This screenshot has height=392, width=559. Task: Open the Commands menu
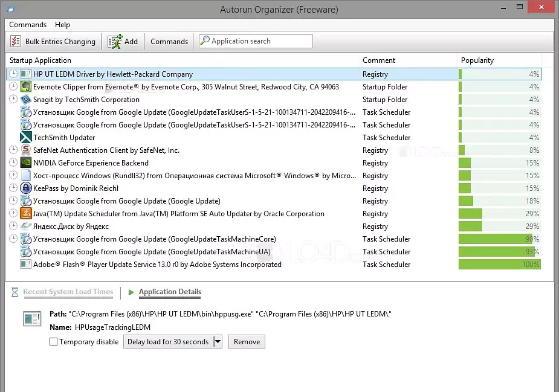pyautogui.click(x=28, y=25)
